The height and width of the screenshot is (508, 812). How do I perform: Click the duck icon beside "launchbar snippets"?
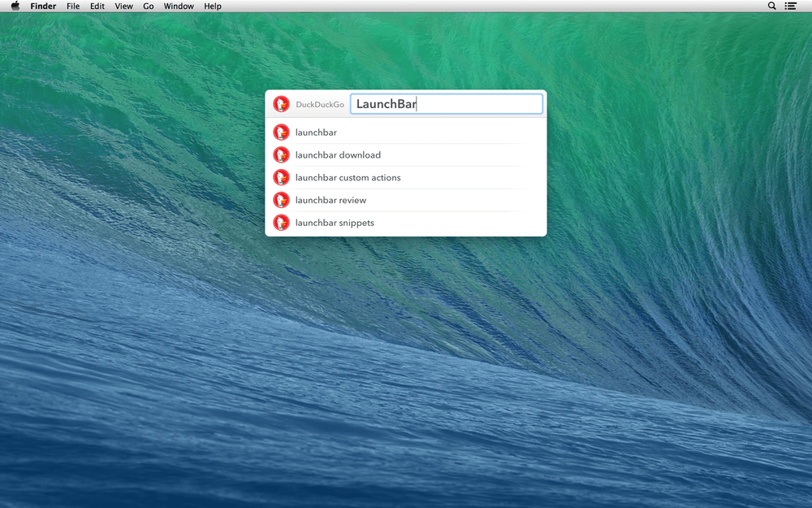tap(281, 223)
